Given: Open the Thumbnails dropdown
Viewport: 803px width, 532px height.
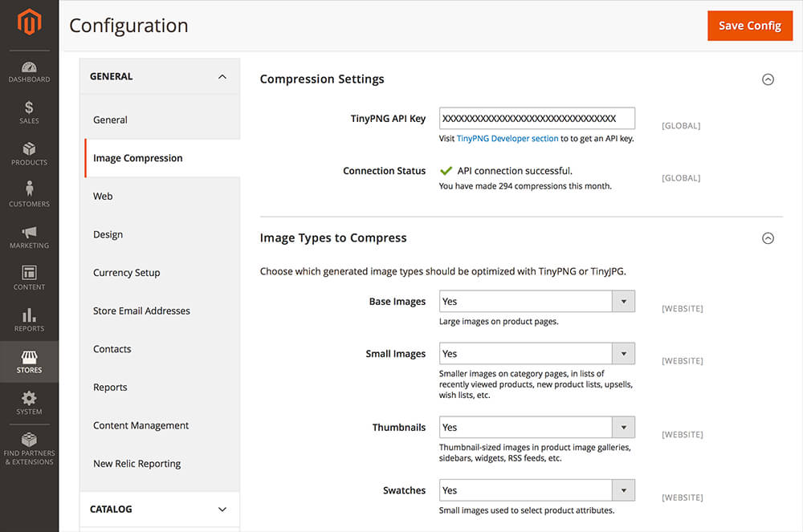Looking at the screenshot, I should point(536,428).
